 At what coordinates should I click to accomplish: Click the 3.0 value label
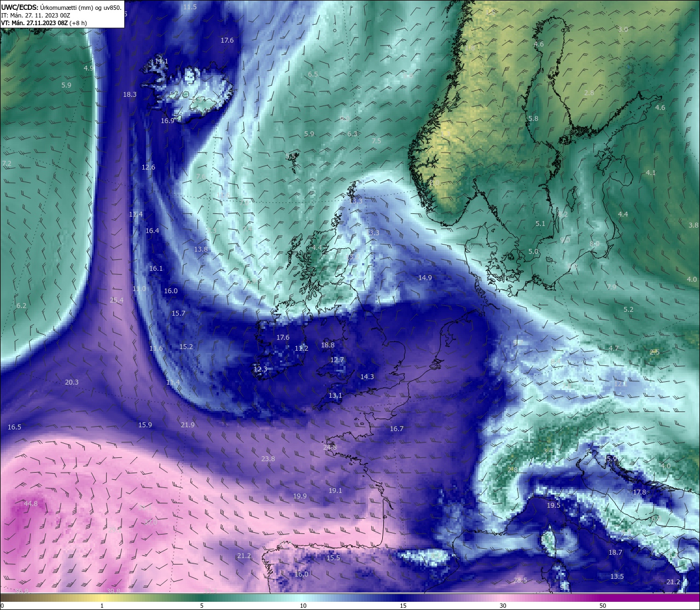[623, 29]
